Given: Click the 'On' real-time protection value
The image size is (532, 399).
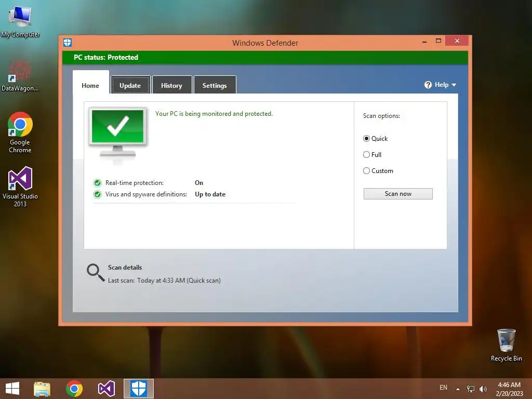Looking at the screenshot, I should pos(199,183).
